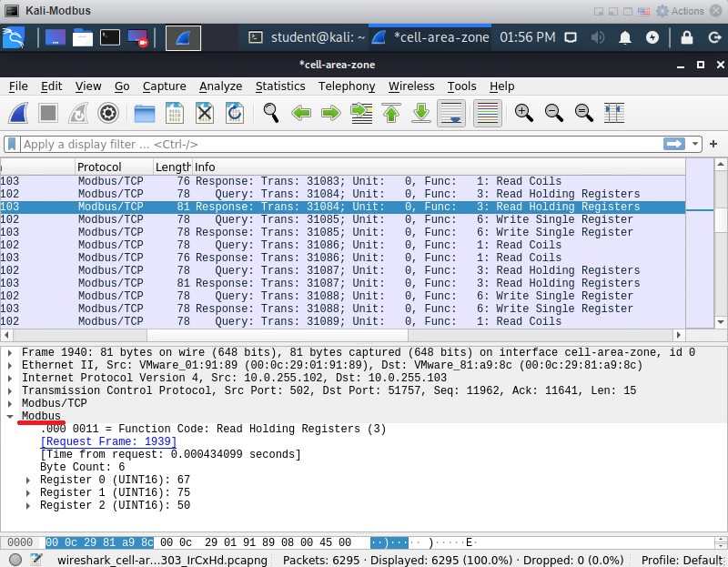Toggle packet colorization rules
The height and width of the screenshot is (567, 728).
point(488,113)
